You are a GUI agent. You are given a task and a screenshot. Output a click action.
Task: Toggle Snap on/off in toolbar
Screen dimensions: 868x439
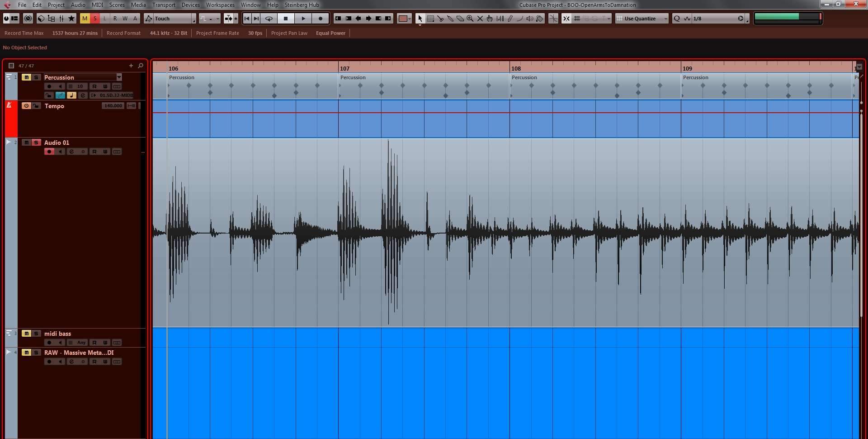tap(566, 19)
